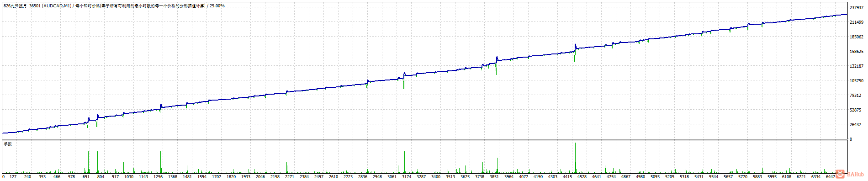Click the 26437 axis value
This screenshot has height=181, width=868.
point(855,125)
